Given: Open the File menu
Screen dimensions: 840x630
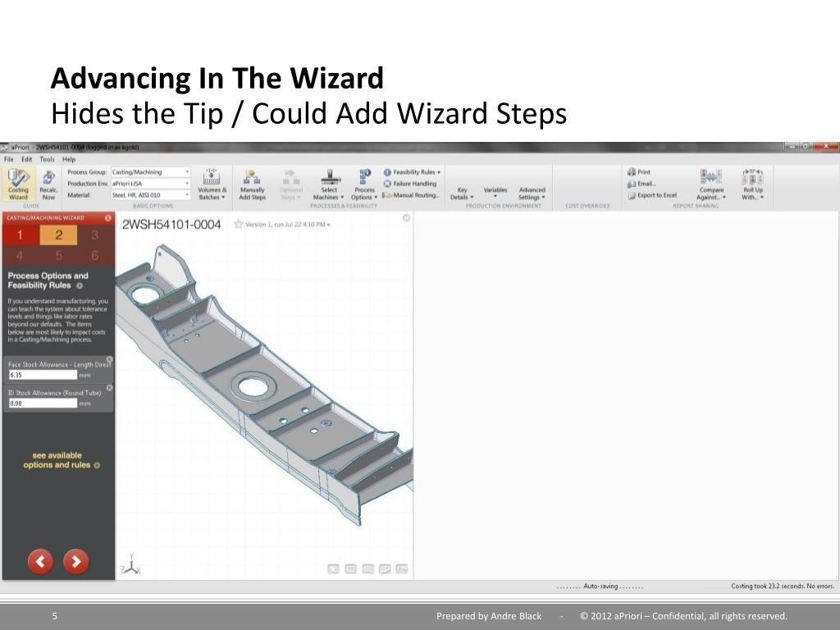Looking at the screenshot, I should coord(8,159).
